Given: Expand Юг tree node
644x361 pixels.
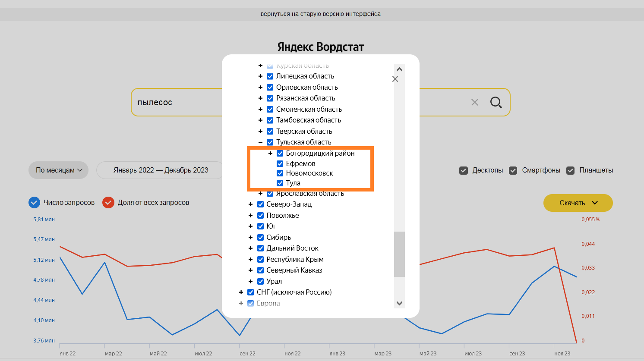Looking at the screenshot, I should click(x=250, y=226).
